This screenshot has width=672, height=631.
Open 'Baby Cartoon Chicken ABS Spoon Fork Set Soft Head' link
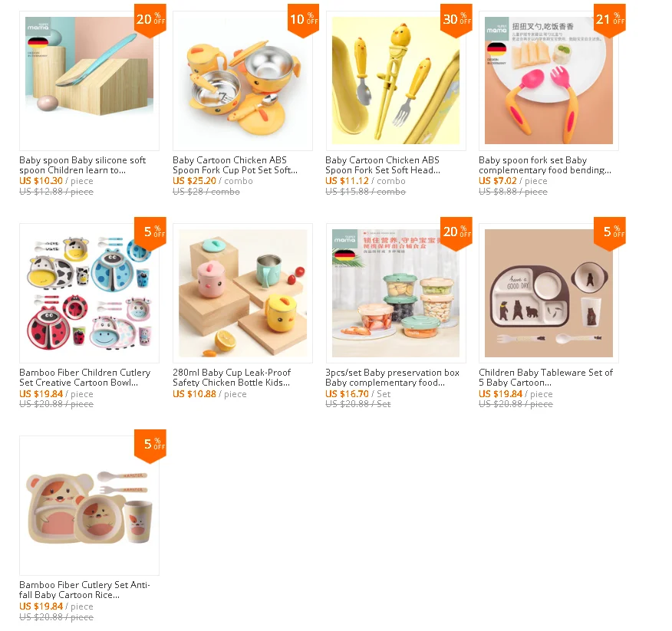coord(383,165)
